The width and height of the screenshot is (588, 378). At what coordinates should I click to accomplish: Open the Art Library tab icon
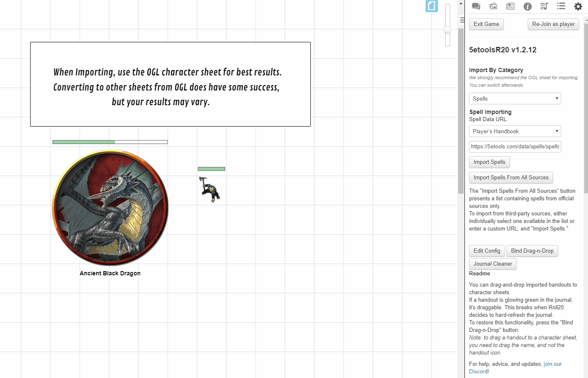pyautogui.click(x=493, y=6)
